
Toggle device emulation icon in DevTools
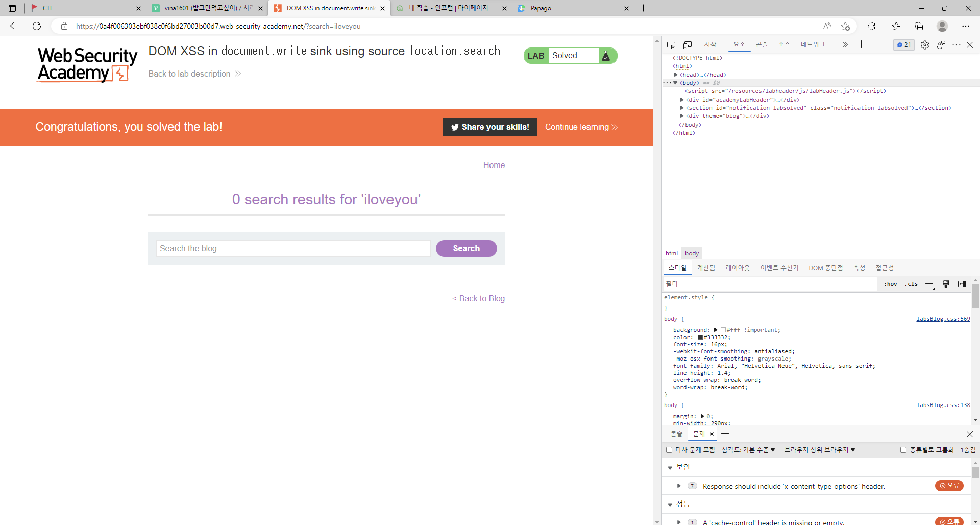pyautogui.click(x=688, y=45)
